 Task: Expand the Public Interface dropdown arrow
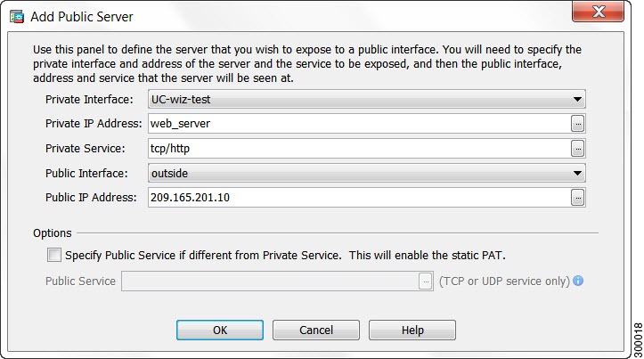pos(577,174)
